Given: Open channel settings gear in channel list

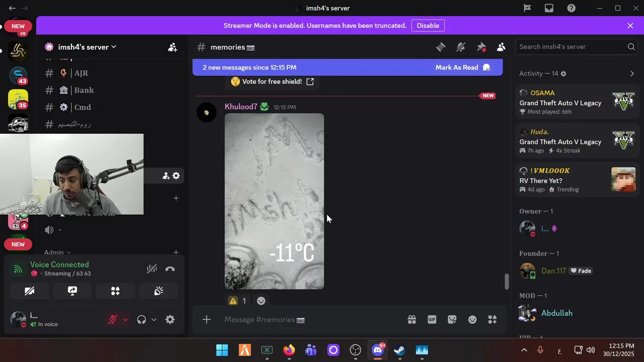Looking at the screenshot, I should [176, 175].
